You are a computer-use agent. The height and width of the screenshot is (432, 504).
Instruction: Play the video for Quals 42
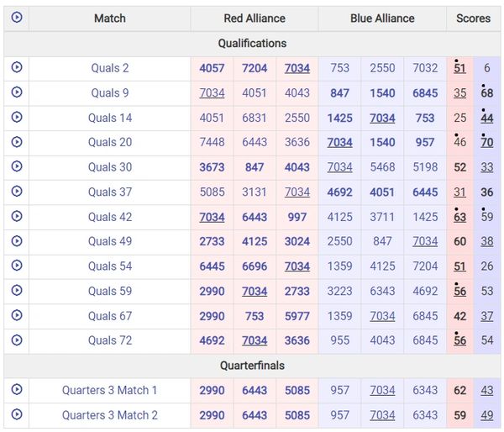(x=16, y=217)
